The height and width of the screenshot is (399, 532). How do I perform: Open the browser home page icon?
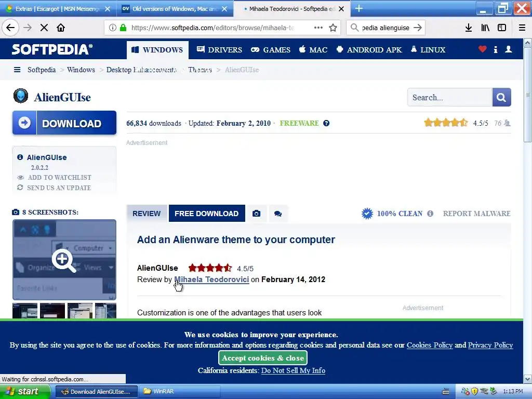click(x=61, y=28)
